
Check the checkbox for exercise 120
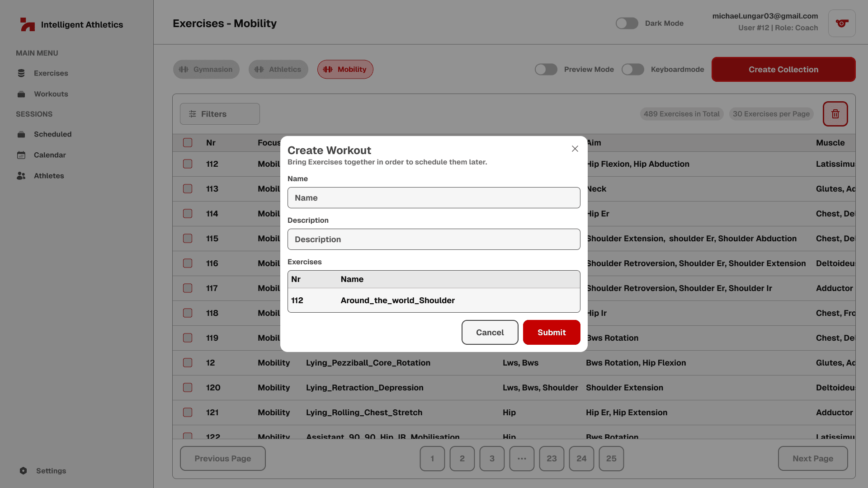point(188,388)
